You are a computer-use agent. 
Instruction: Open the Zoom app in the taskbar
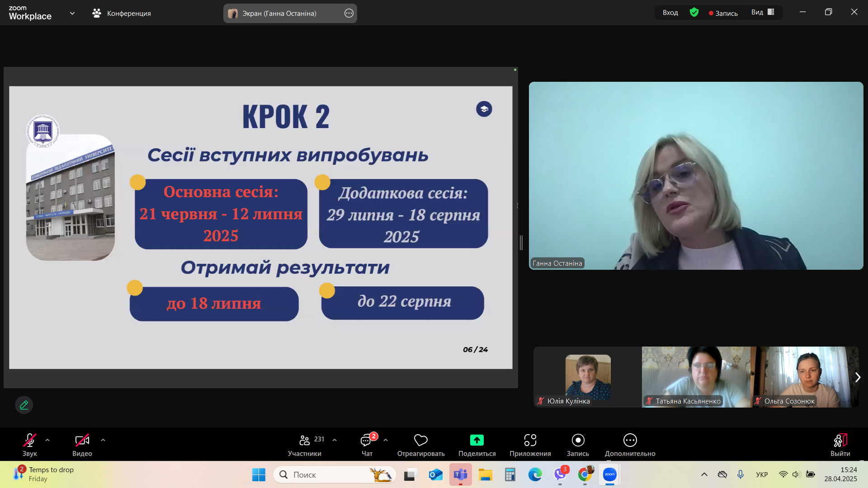609,474
